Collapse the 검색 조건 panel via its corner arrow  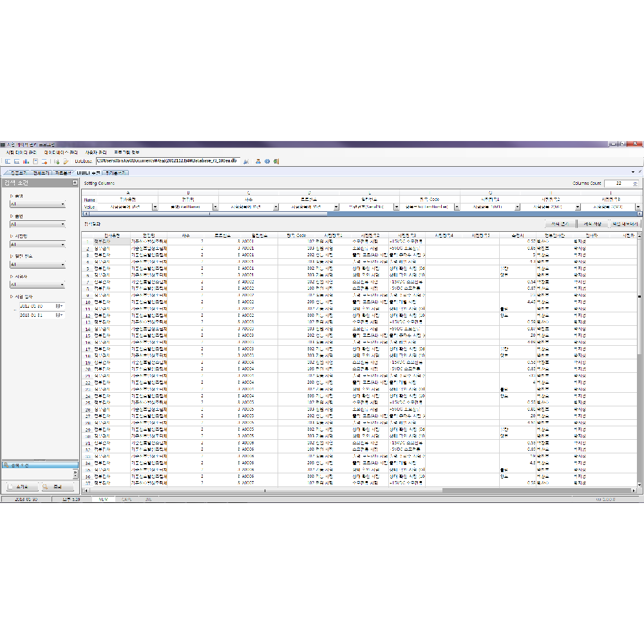[75, 183]
